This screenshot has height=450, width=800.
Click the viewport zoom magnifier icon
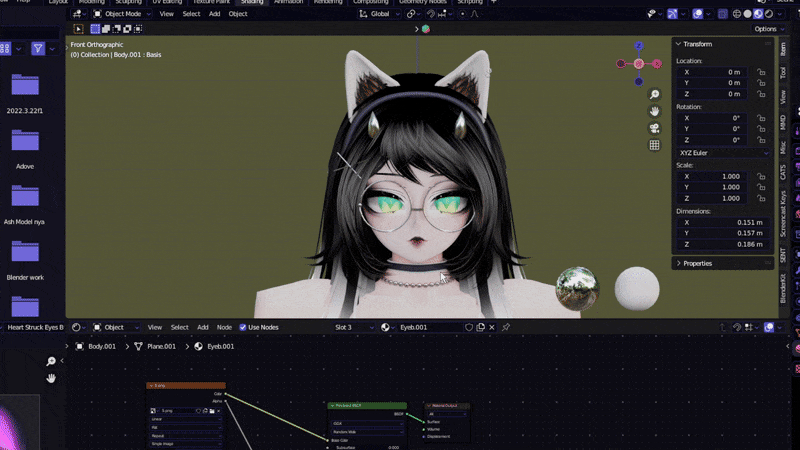[654, 95]
